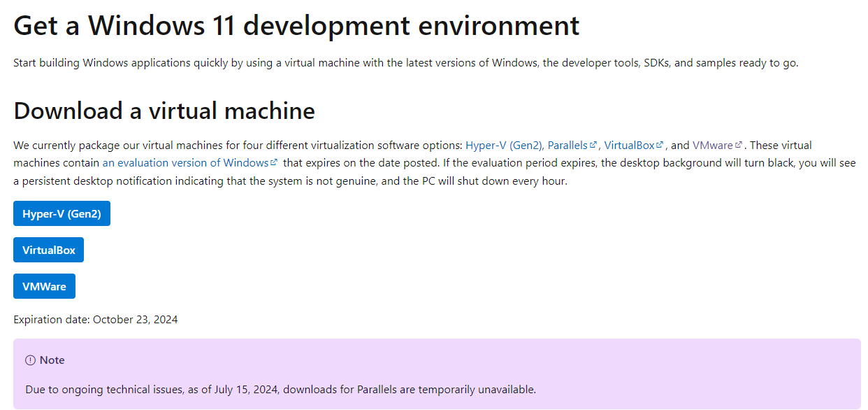The width and height of the screenshot is (868, 410).
Task: Open 'an evaluation version of Windows' link
Action: pos(185,162)
